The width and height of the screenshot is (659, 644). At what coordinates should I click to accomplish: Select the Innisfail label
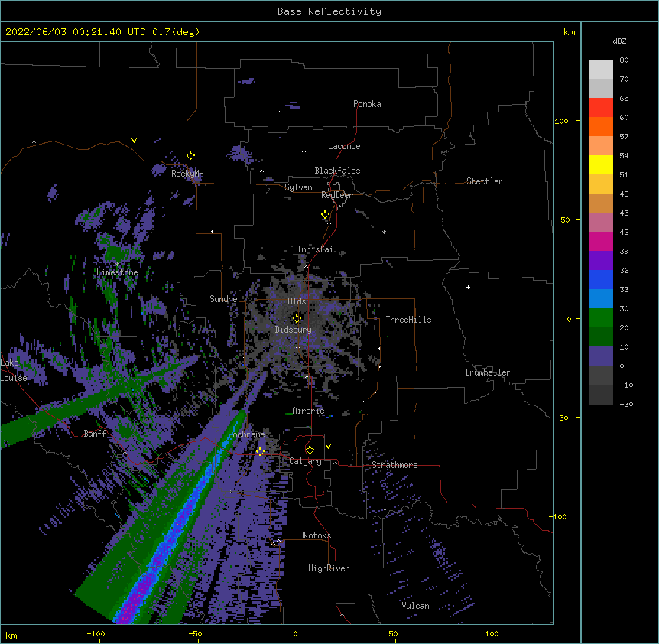tap(317, 249)
